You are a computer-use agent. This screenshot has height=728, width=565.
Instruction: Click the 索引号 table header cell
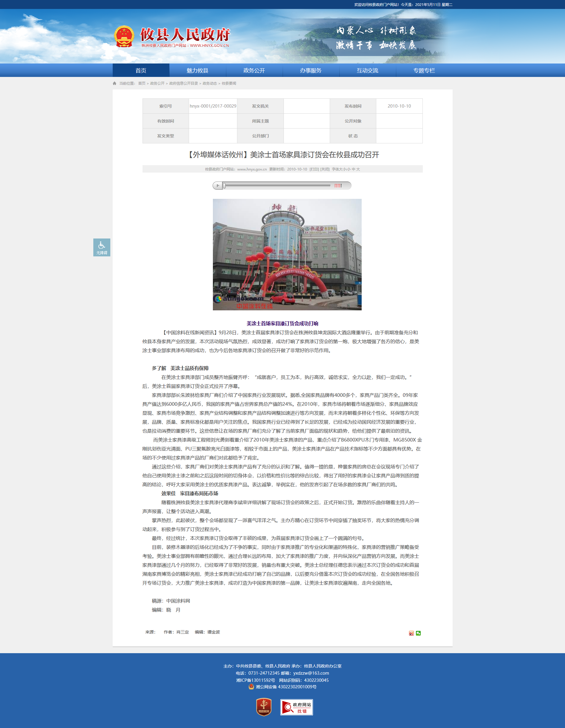point(166,106)
